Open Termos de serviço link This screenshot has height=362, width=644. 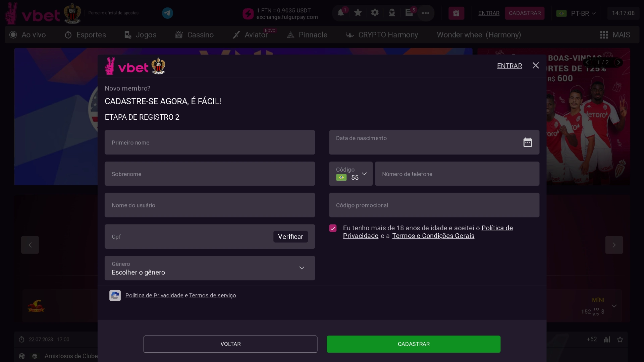point(213,296)
